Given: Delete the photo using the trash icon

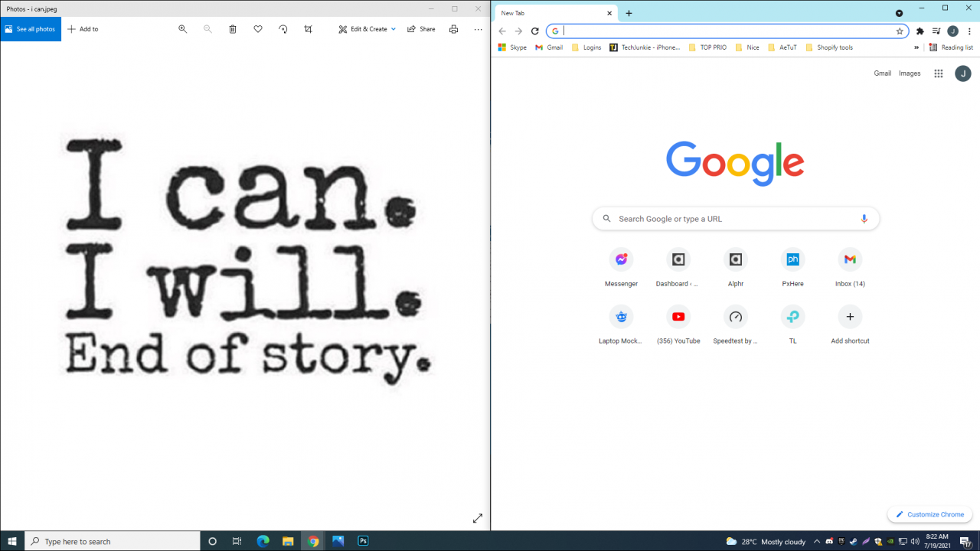Looking at the screenshot, I should click(233, 29).
